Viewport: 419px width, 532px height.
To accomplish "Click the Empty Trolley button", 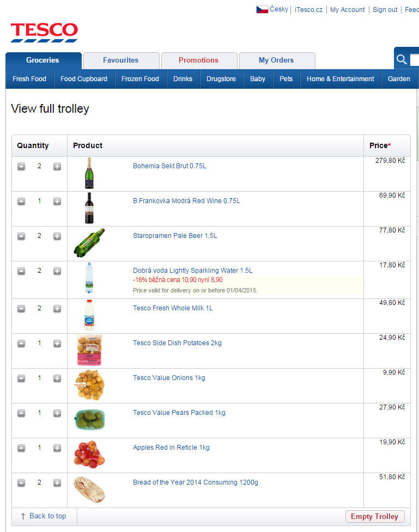I will pyautogui.click(x=375, y=516).
